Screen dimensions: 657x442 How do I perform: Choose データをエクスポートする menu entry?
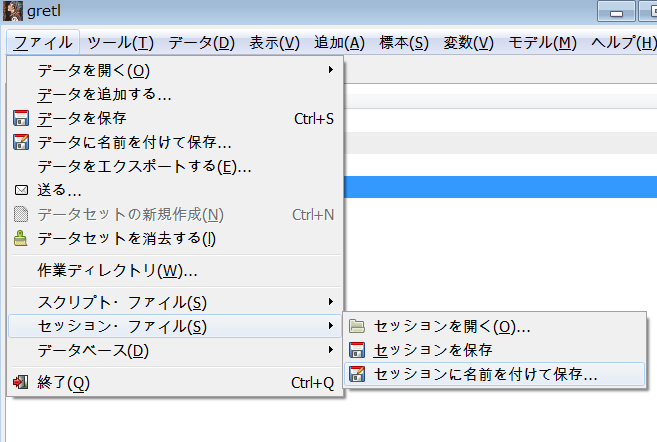143,166
